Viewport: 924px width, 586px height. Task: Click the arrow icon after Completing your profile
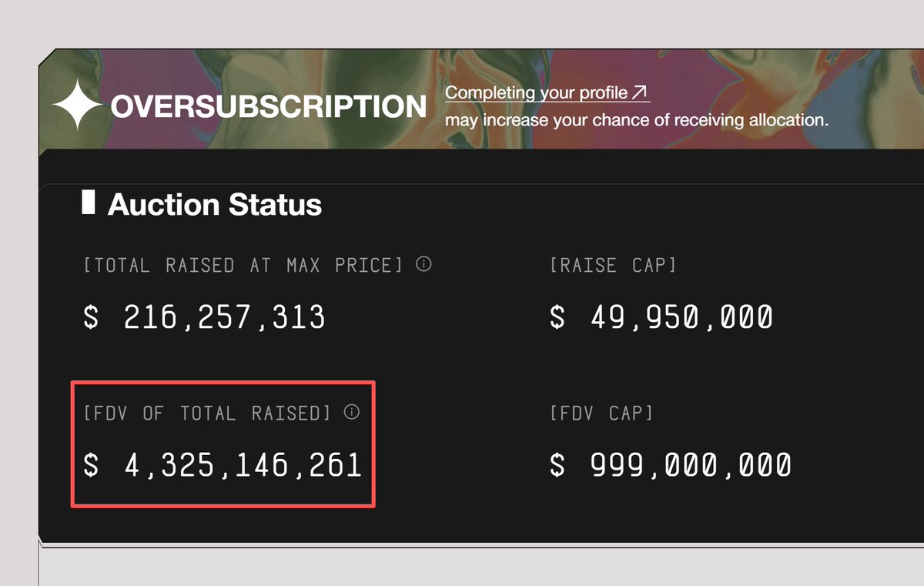(640, 92)
